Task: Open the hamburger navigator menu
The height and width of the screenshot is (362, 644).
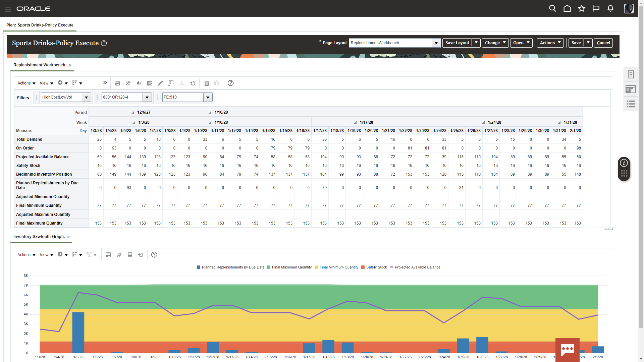Action: (8, 9)
